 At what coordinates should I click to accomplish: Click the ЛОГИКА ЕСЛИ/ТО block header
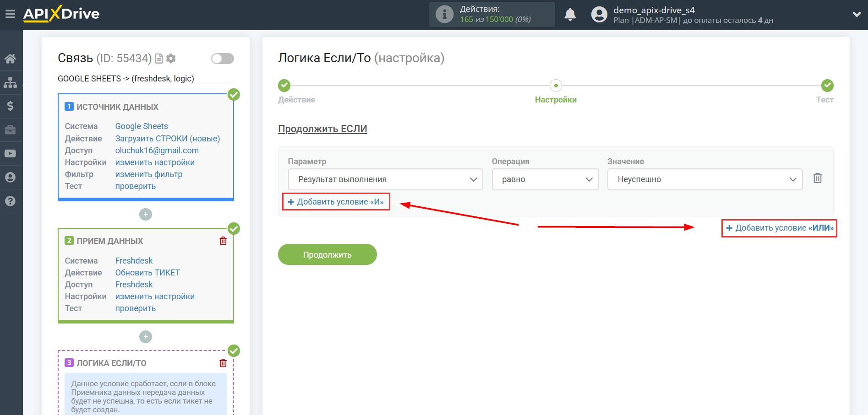(x=111, y=363)
